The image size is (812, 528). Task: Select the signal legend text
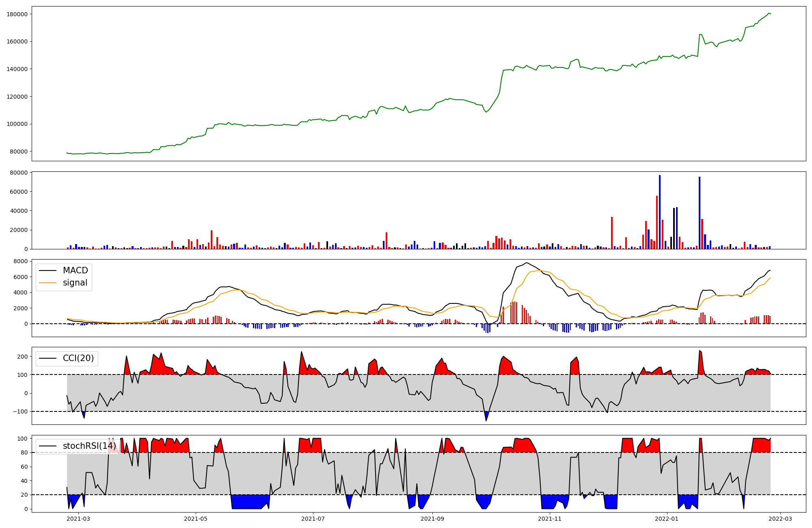tap(75, 283)
